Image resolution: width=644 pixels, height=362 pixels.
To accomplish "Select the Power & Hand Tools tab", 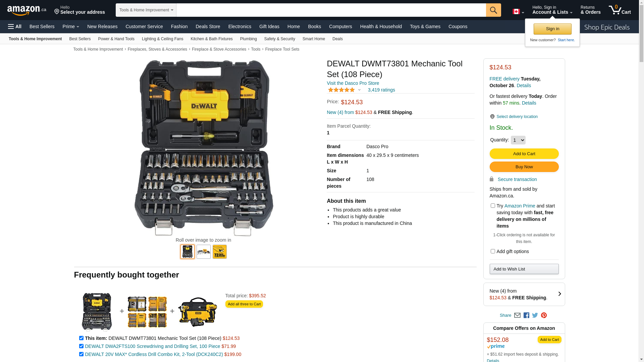I will coord(116,39).
